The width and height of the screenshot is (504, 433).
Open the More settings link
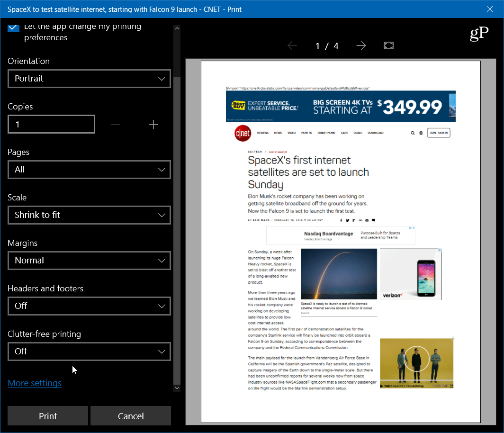click(35, 383)
